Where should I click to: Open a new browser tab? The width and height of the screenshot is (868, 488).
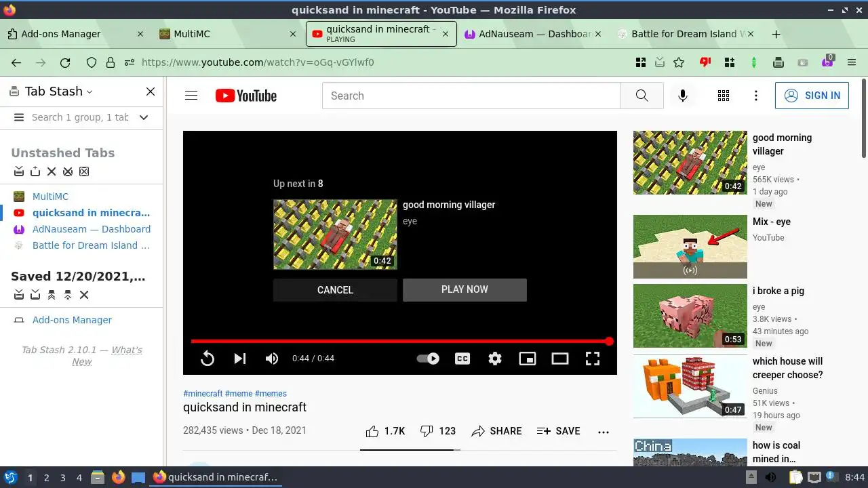pos(776,34)
